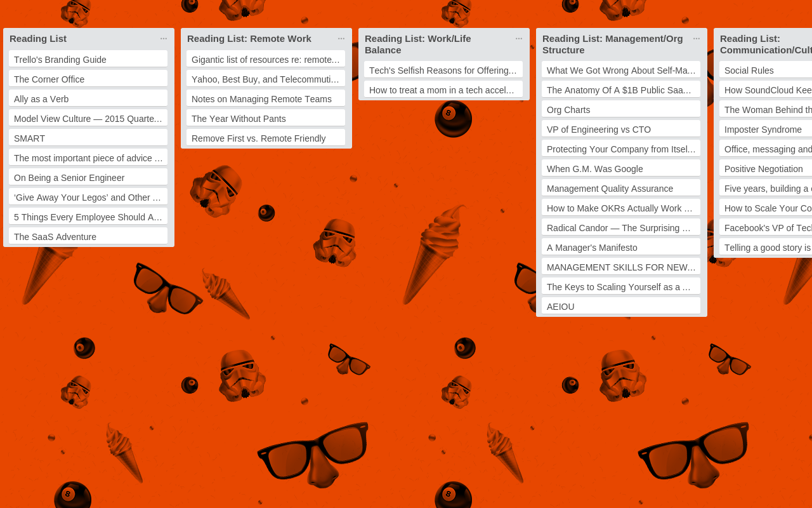Viewport: 812px width, 508px height.
Task: Open Protecting Your Company from Itself card
Action: [621, 149]
